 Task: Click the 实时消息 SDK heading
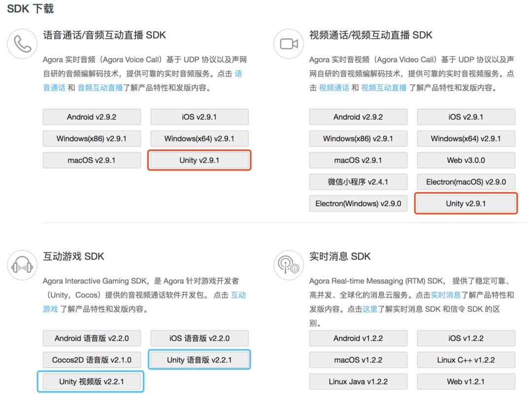[340, 256]
